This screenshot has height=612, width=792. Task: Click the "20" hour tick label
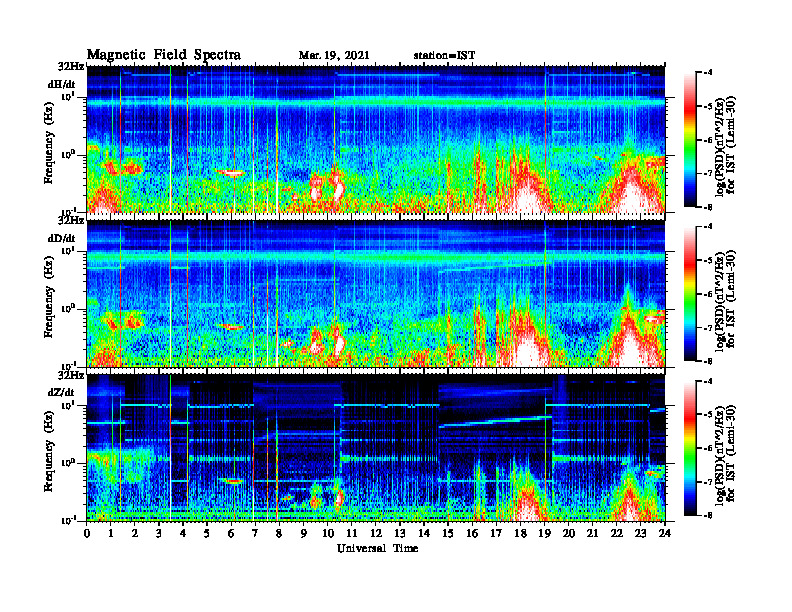[568, 533]
